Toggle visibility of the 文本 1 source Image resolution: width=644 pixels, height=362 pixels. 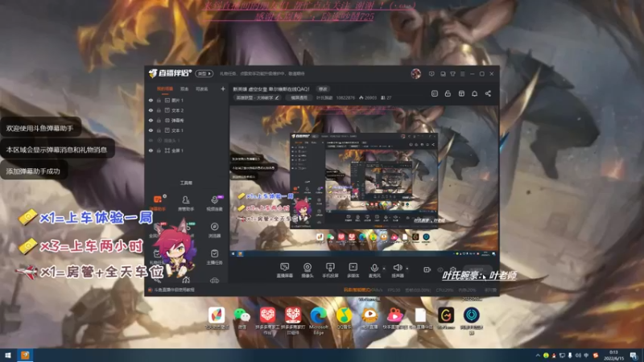click(151, 130)
